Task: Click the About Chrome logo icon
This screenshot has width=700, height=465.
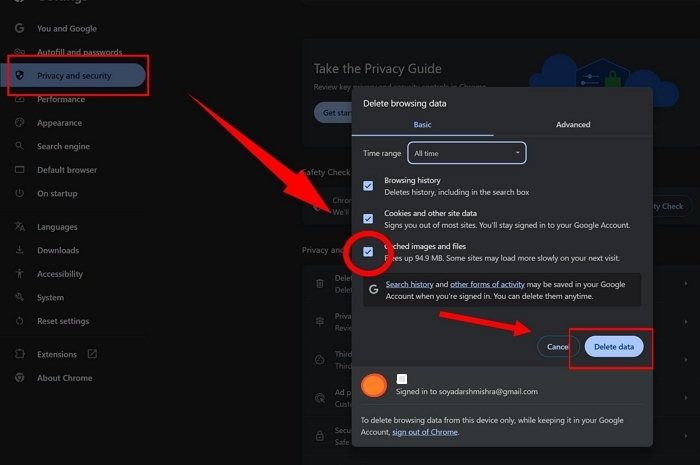Action: [19, 378]
